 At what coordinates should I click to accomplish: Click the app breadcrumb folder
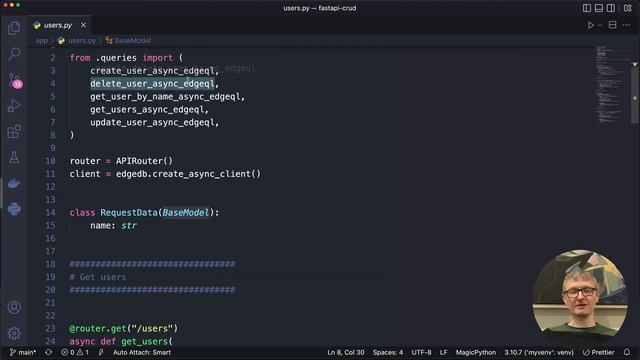(41, 41)
